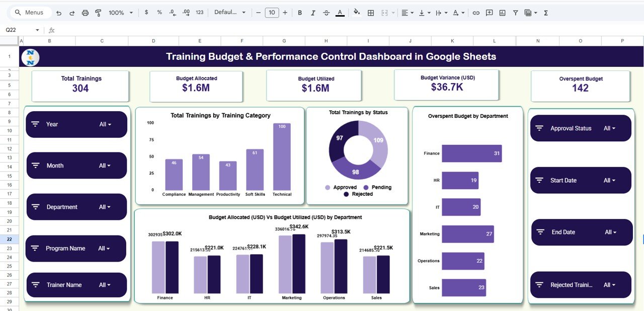Create a filter

point(515,13)
